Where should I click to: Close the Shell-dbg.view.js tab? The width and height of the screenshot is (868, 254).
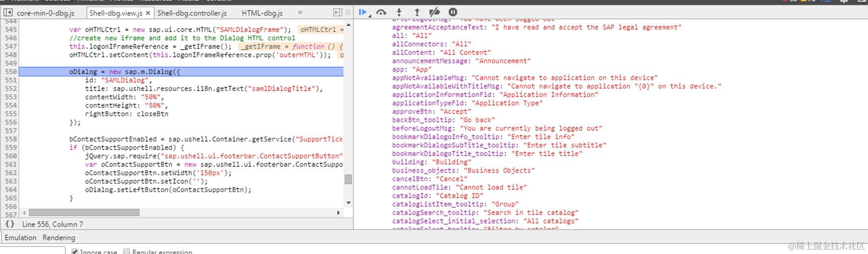(x=148, y=13)
